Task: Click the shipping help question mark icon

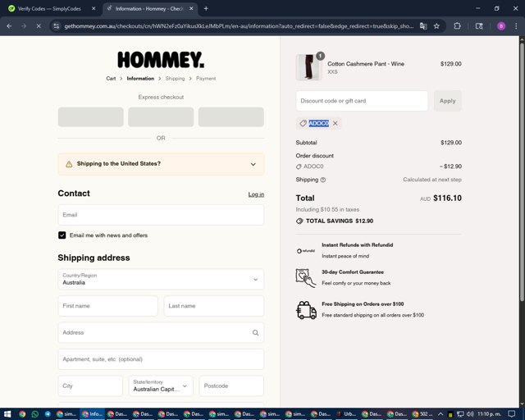Action: tap(322, 180)
